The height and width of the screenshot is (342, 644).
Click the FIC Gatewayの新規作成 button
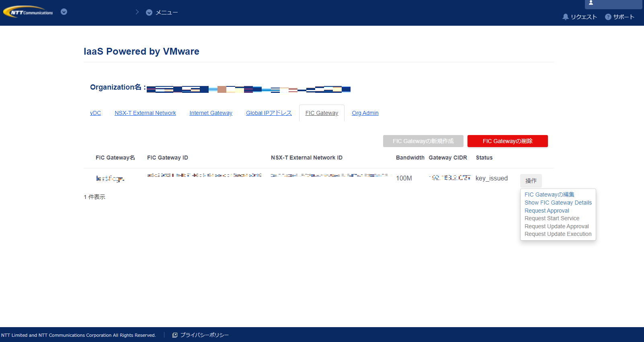(423, 141)
